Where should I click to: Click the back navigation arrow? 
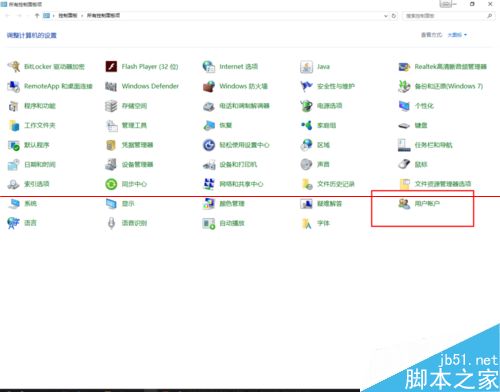(8, 16)
